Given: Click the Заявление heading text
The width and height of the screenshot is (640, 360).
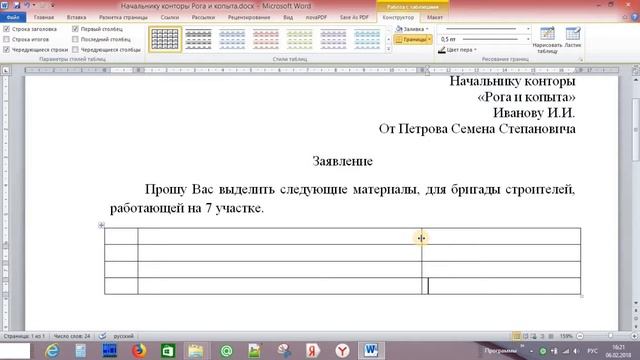Looking at the screenshot, I should (342, 161).
